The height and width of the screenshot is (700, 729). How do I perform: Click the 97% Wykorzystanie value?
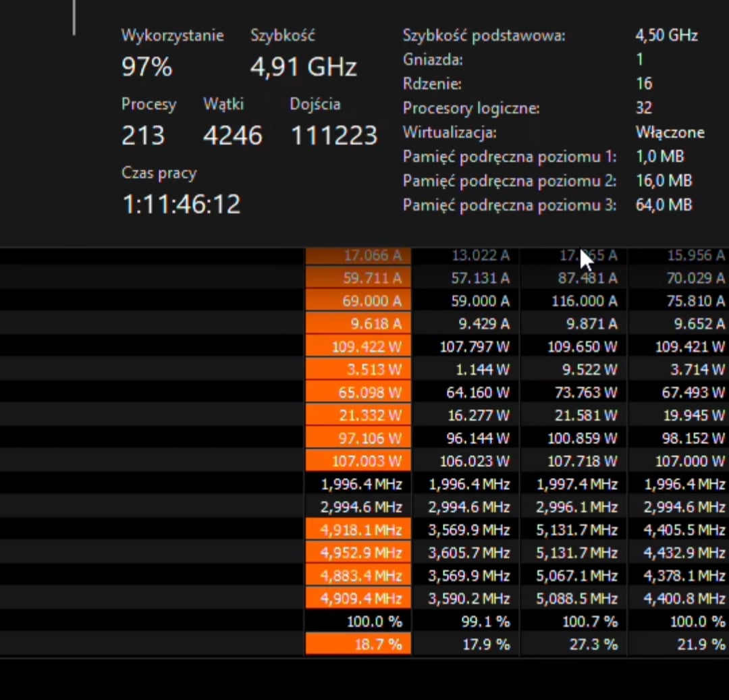tap(146, 66)
